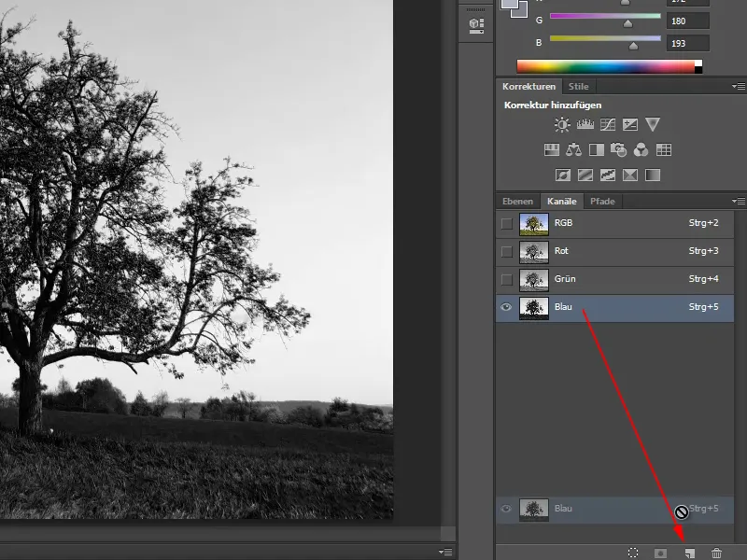747x560 pixels.
Task: Click the Strg+4 shortcut text
Action: pos(703,279)
